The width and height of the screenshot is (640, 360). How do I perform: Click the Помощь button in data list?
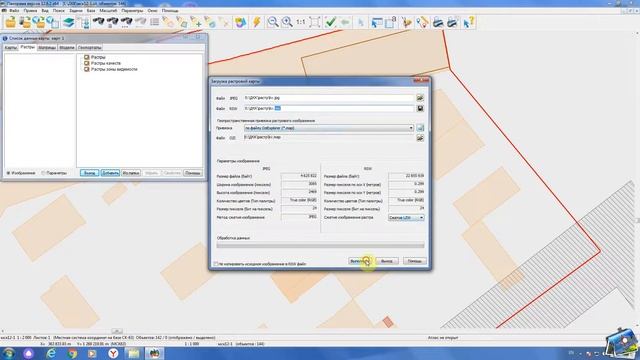193,173
